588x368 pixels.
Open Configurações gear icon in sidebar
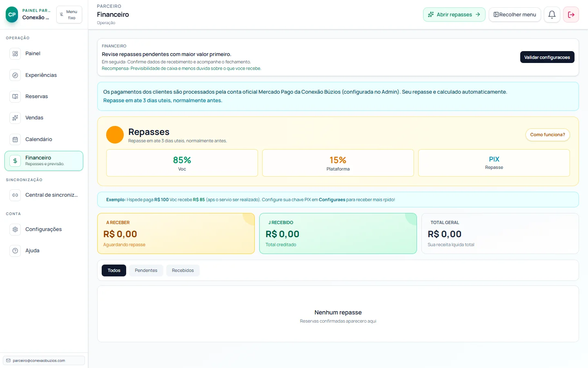pyautogui.click(x=15, y=229)
